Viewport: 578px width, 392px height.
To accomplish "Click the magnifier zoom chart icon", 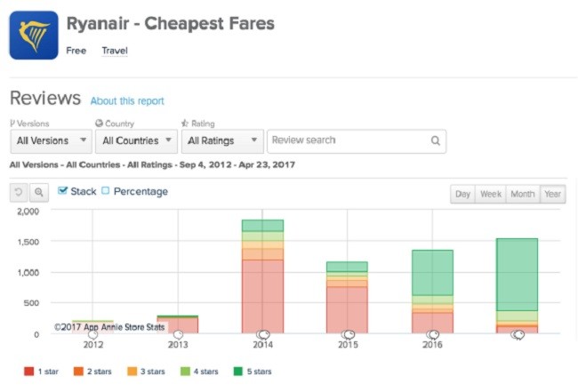I will (39, 192).
